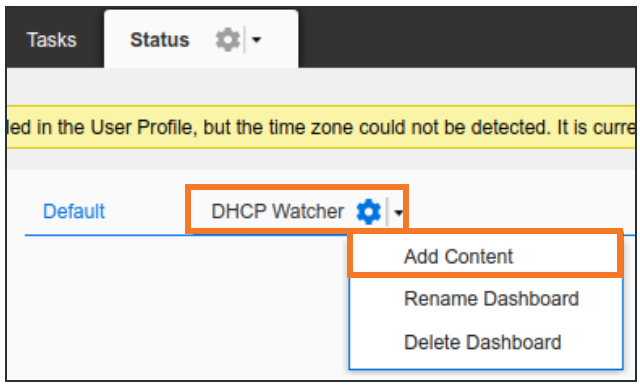
Task: Switch to the Tasks tab
Action: [52, 40]
